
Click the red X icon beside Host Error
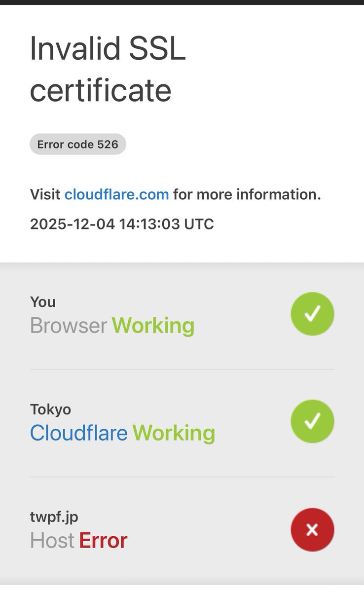pyautogui.click(x=312, y=530)
